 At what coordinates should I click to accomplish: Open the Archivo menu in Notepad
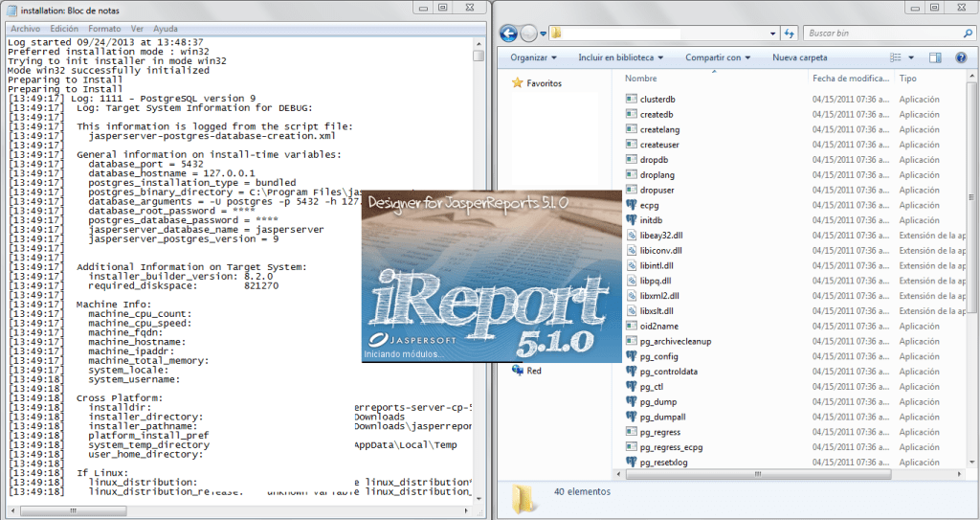click(25, 30)
